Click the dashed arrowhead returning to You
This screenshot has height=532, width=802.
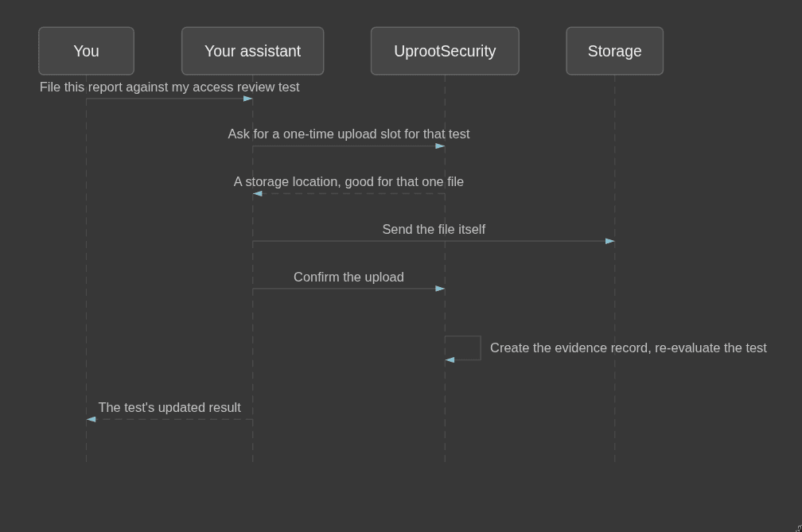click(91, 420)
